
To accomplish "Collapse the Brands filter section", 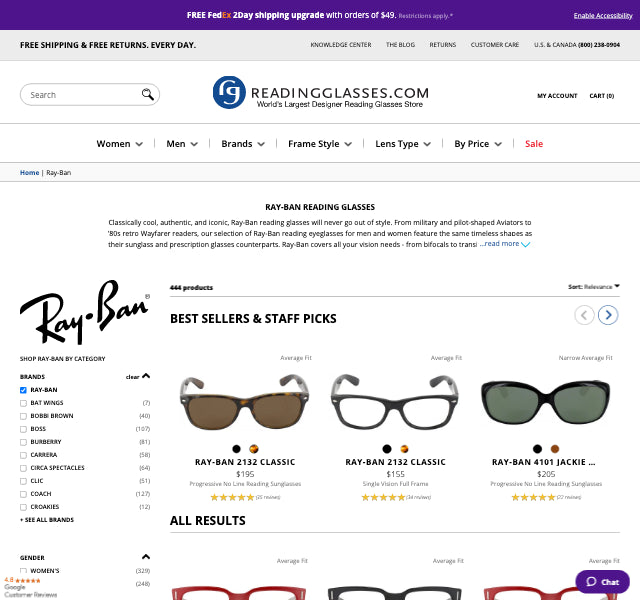I will tap(146, 376).
